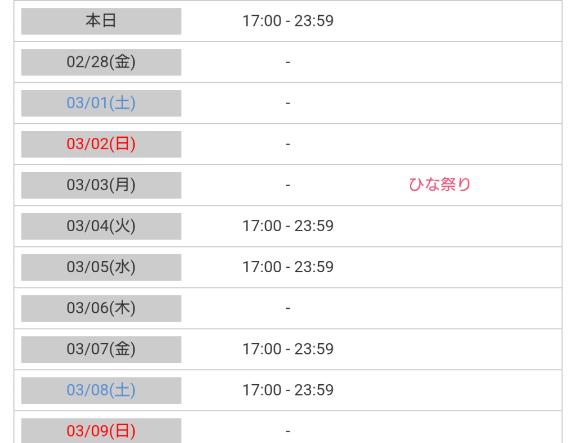Viewport: 576px width, 443px height.
Task: Click the 03/03(月) date label
Action: 101,185
